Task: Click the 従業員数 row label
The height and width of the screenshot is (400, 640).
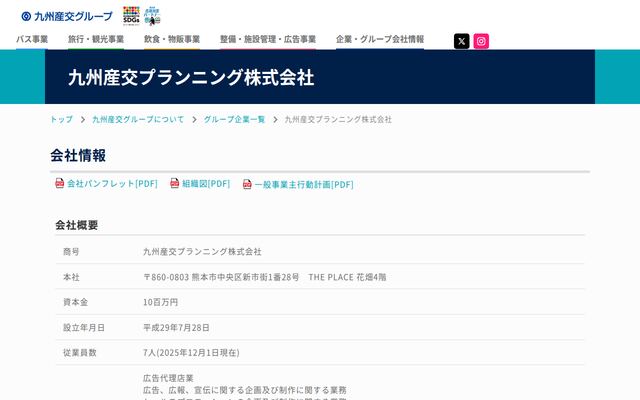Action: (80, 353)
